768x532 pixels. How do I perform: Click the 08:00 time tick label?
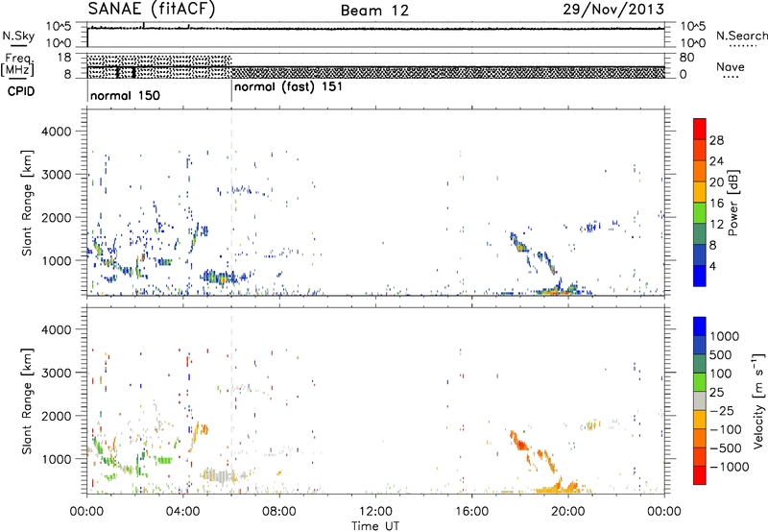(279, 512)
